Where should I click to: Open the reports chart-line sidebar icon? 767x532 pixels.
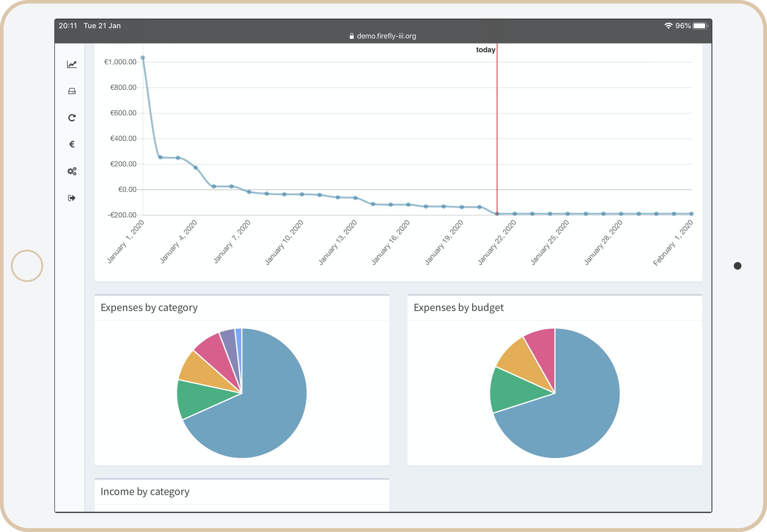pos(72,64)
